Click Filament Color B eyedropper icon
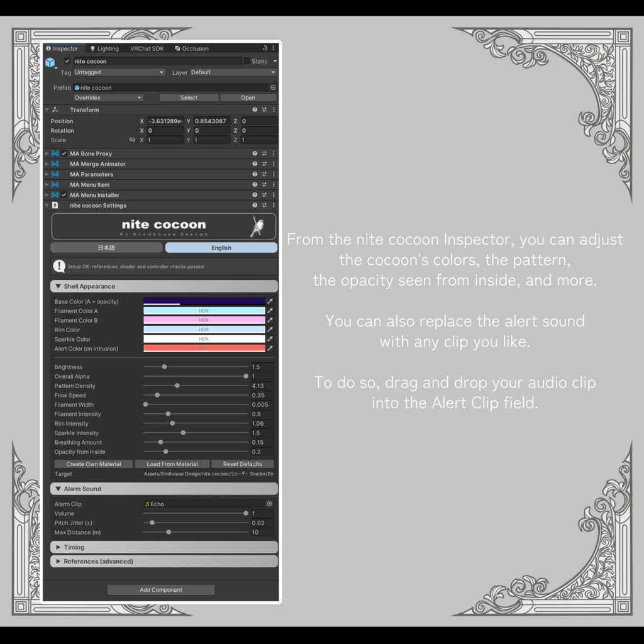The image size is (644, 644). pos(270,320)
